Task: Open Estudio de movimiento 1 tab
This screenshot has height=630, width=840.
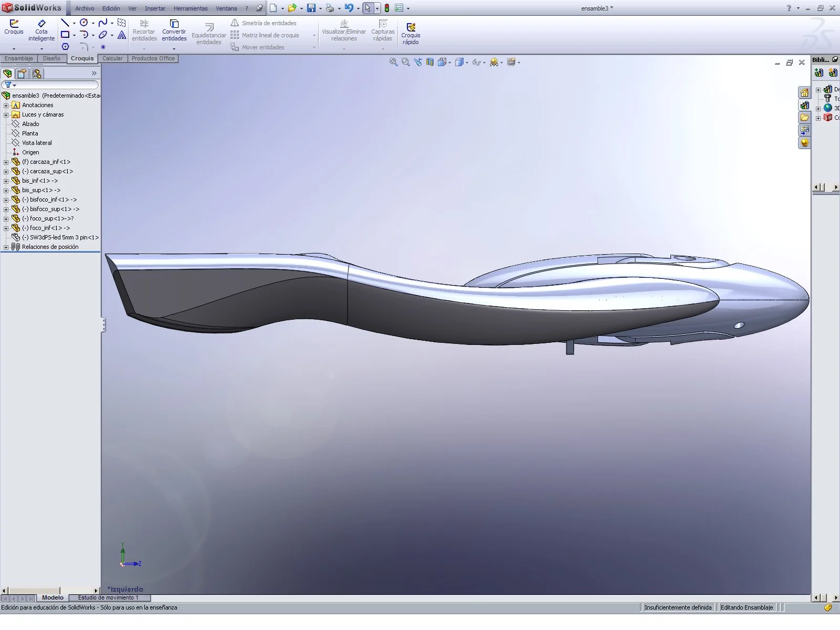Action: pos(109,597)
